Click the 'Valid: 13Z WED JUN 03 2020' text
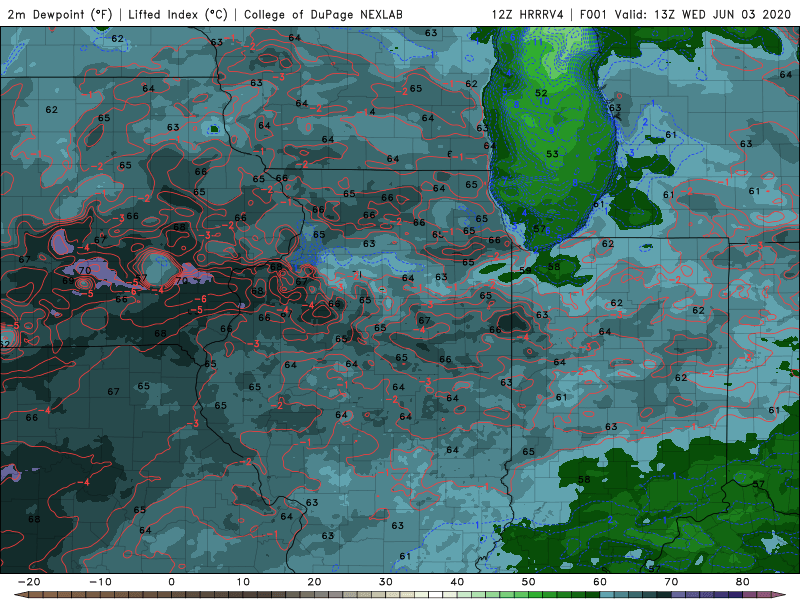The height and width of the screenshot is (600, 800). coord(703,14)
